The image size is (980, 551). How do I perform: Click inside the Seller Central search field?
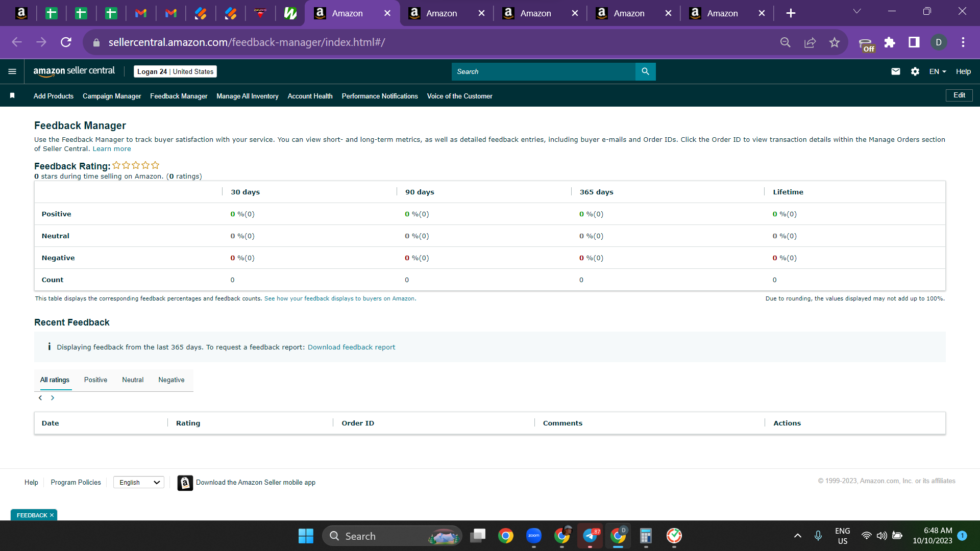pos(544,71)
